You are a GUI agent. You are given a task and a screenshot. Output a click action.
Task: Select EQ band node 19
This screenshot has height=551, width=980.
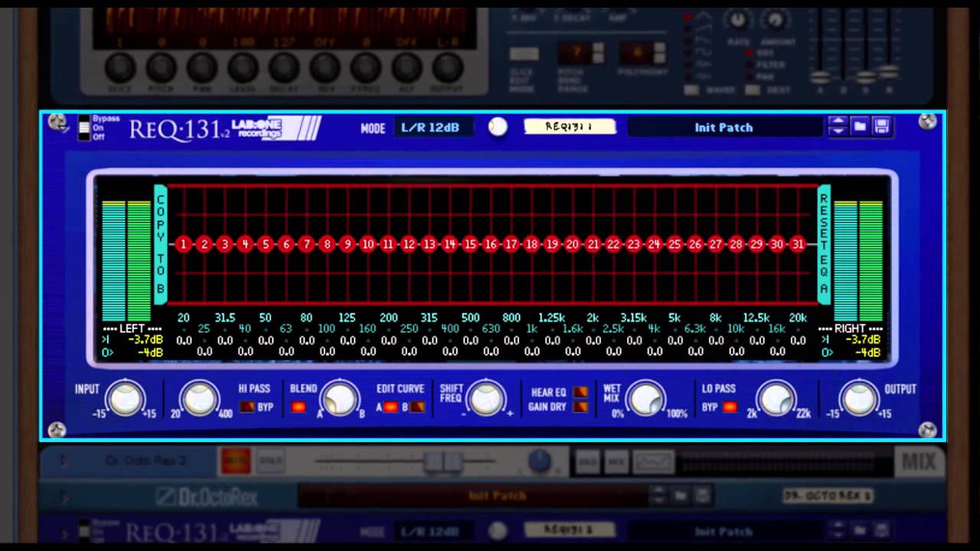(552, 244)
